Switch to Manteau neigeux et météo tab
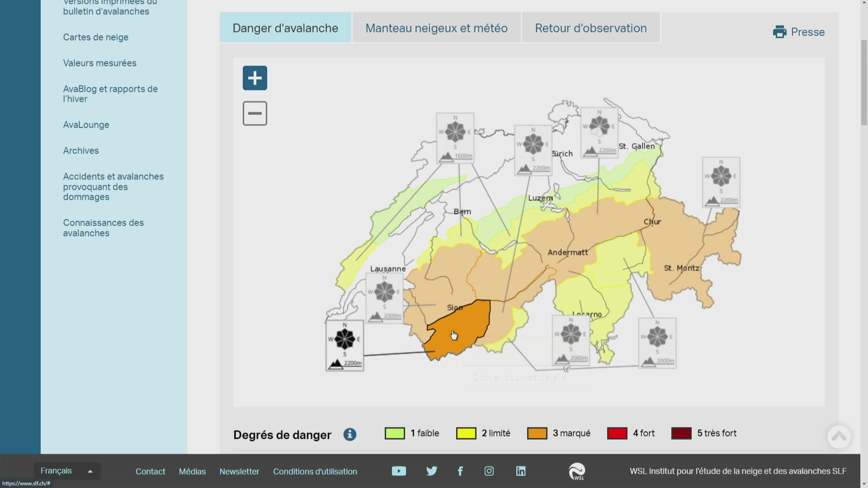The height and width of the screenshot is (488, 868). 436,28
